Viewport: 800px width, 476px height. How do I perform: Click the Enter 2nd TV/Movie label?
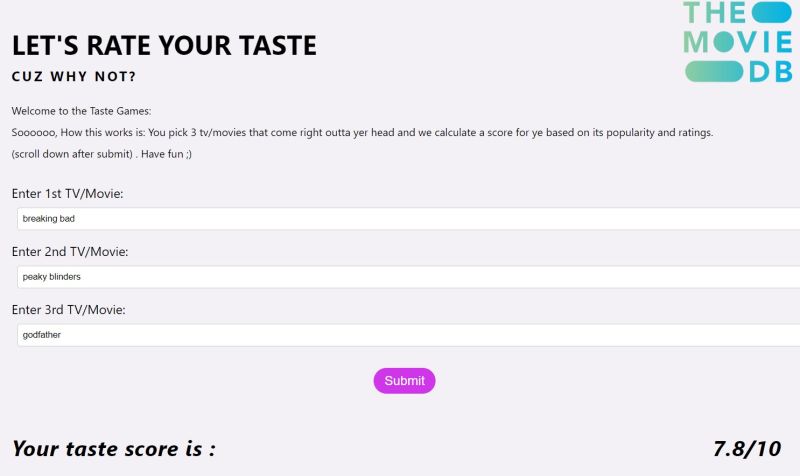[70, 252]
